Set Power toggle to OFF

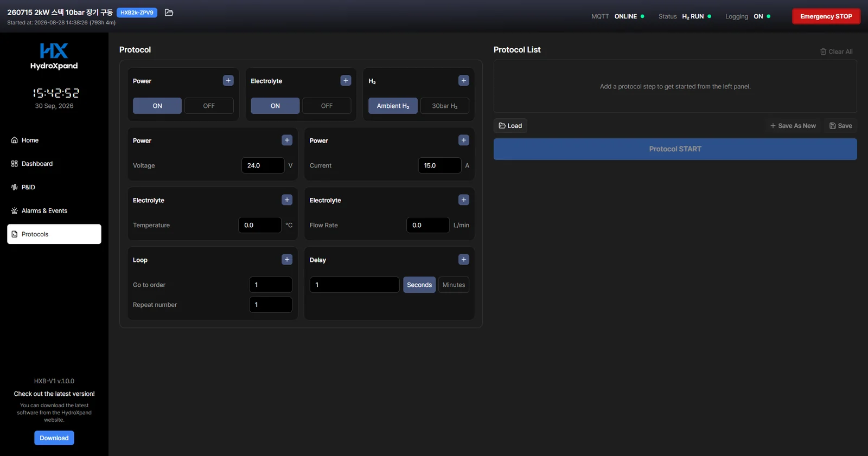coord(209,106)
